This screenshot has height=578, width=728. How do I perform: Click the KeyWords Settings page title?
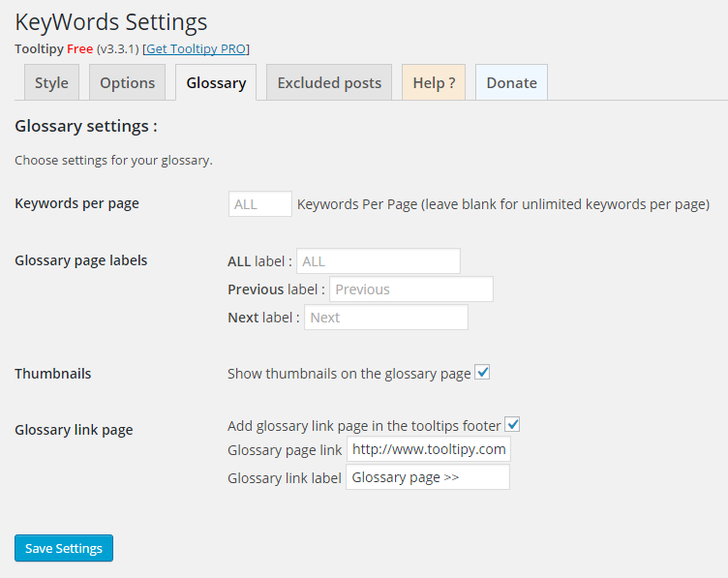point(111,21)
